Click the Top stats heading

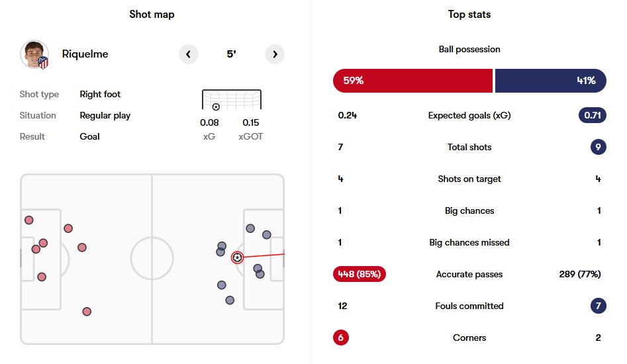point(469,15)
